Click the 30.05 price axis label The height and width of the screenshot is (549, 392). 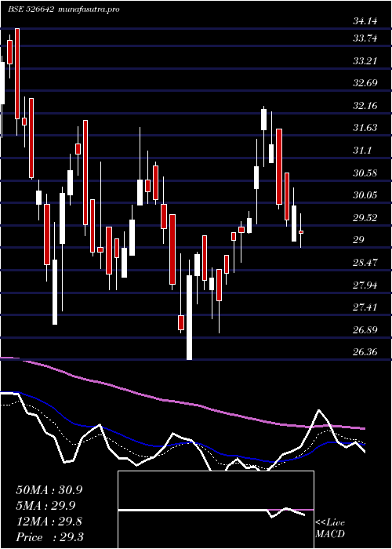click(x=365, y=195)
